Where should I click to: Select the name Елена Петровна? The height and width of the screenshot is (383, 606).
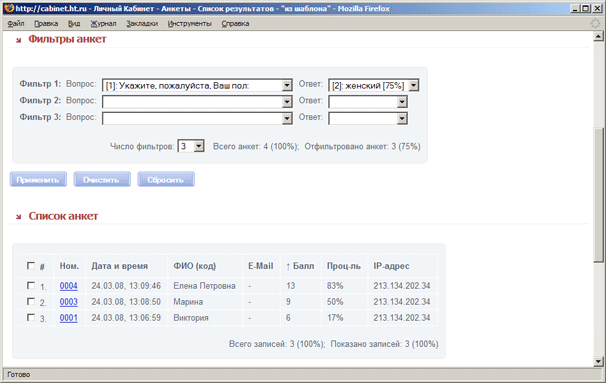pyautogui.click(x=204, y=286)
